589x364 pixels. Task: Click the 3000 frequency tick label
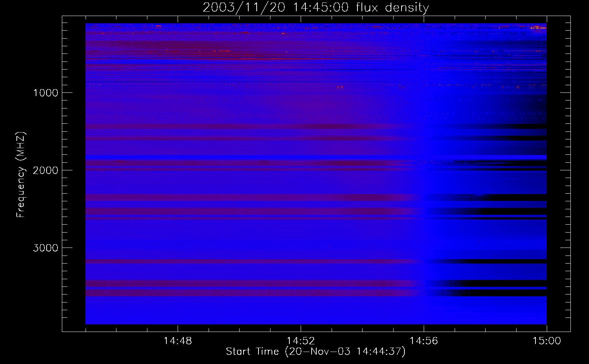pyautogui.click(x=46, y=248)
